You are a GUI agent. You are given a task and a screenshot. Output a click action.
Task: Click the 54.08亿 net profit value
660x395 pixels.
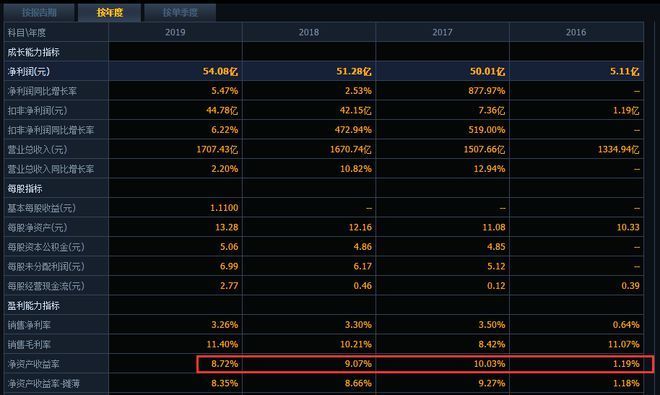[x=220, y=71]
